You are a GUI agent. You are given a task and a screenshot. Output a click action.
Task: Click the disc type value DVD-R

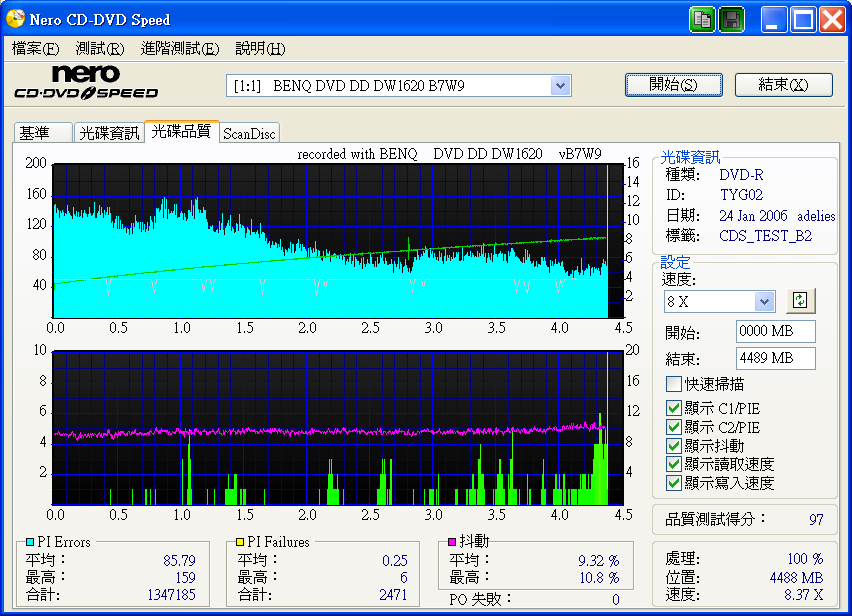click(741, 175)
